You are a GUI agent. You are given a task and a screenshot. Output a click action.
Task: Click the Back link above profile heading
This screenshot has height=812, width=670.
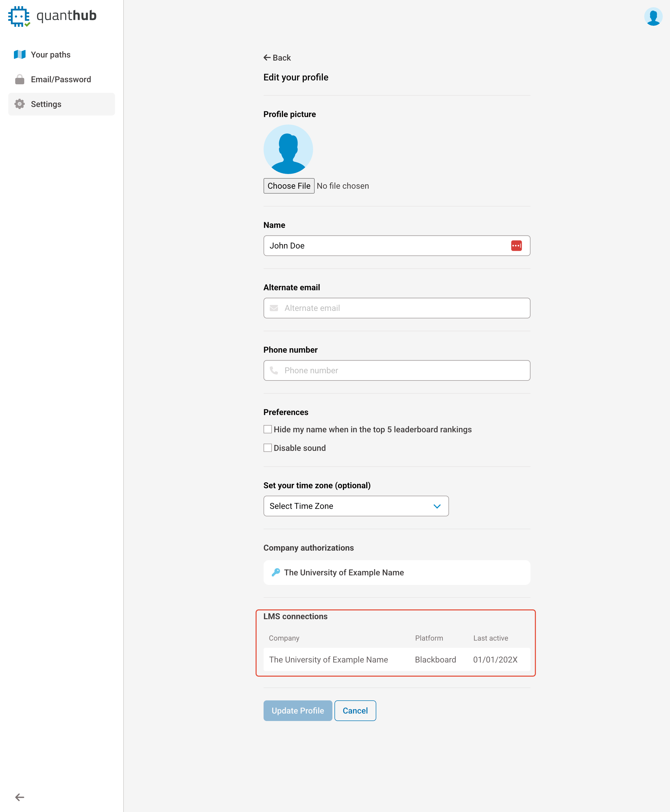(277, 58)
